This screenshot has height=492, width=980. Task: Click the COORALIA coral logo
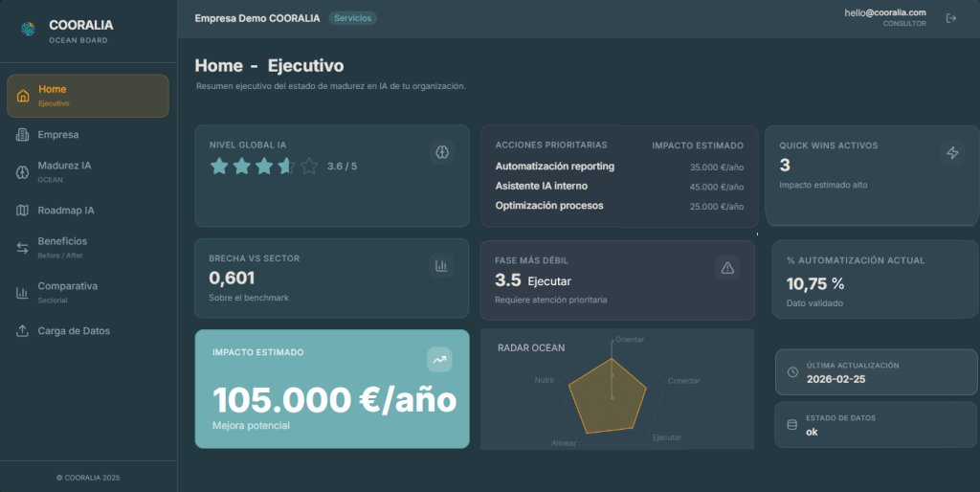(27, 29)
